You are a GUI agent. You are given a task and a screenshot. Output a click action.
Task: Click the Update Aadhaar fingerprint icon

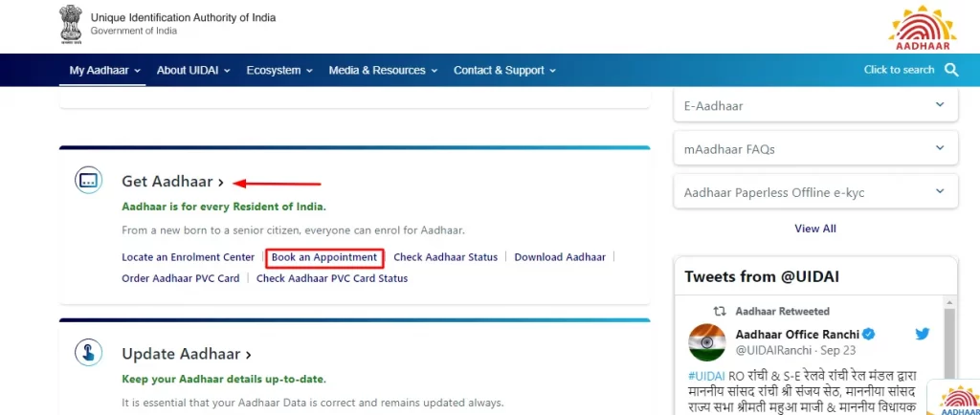pyautogui.click(x=88, y=353)
